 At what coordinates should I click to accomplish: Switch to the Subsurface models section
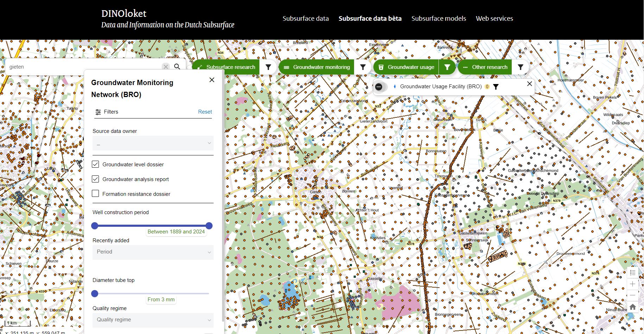click(438, 18)
